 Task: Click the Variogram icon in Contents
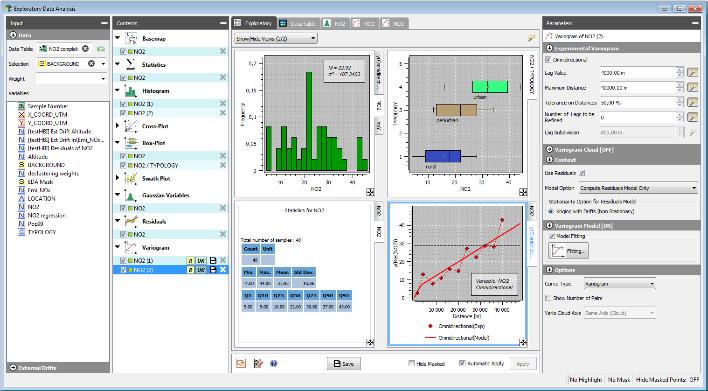[131, 247]
